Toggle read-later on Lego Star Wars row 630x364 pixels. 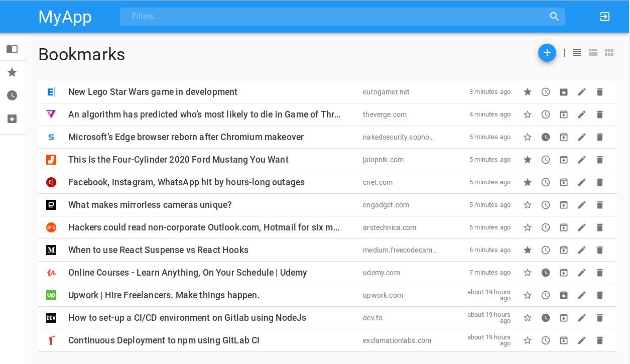[546, 92]
